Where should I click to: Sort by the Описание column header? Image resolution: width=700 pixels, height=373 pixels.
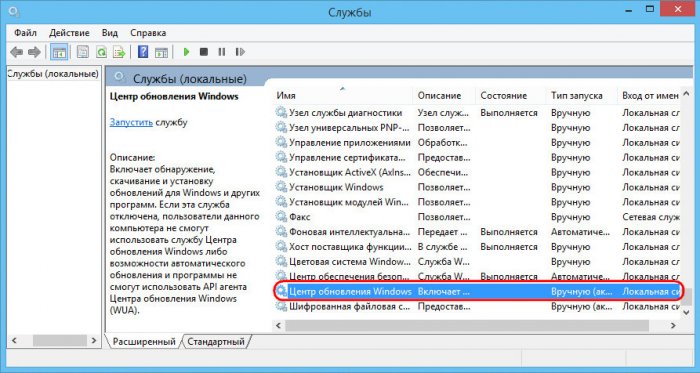point(444,95)
